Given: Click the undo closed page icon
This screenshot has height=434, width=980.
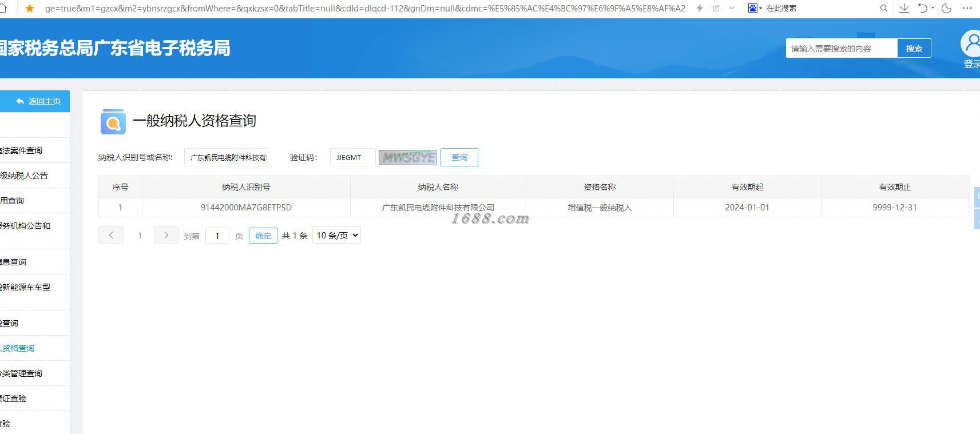Looking at the screenshot, I should point(923,8).
